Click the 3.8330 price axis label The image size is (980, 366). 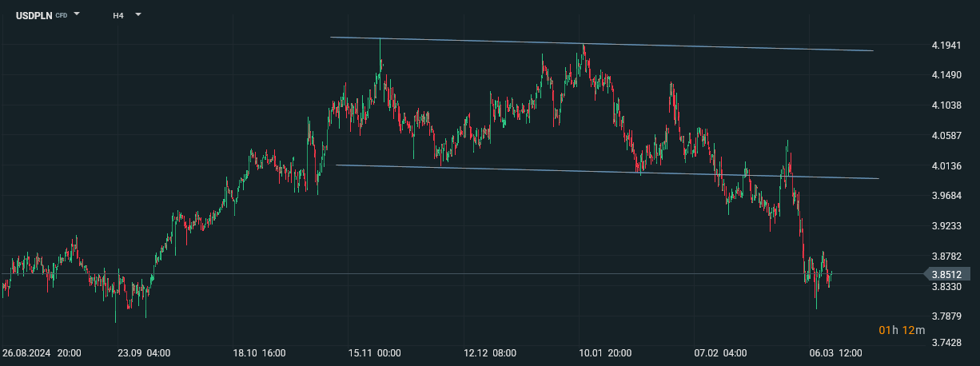pyautogui.click(x=946, y=287)
